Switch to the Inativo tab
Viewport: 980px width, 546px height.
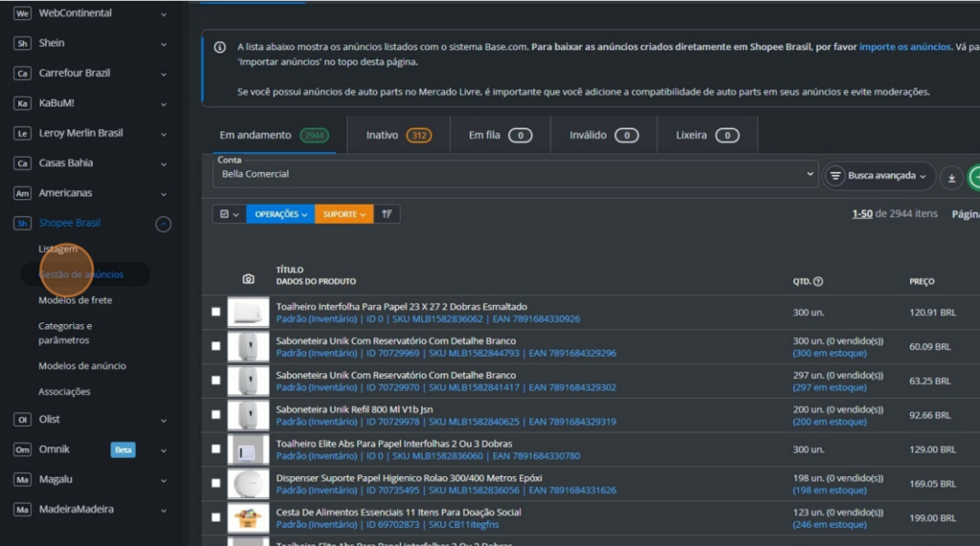pyautogui.click(x=398, y=136)
